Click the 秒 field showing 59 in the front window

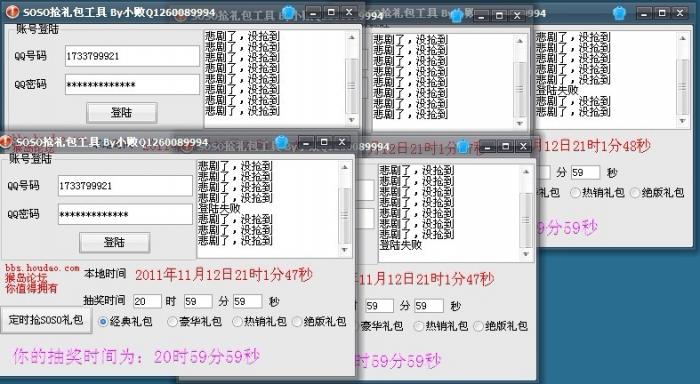[248, 301]
